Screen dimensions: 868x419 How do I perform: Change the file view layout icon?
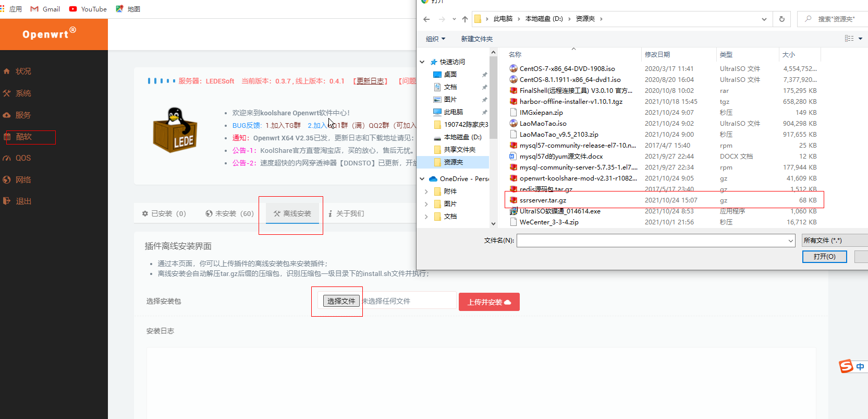[849, 39]
